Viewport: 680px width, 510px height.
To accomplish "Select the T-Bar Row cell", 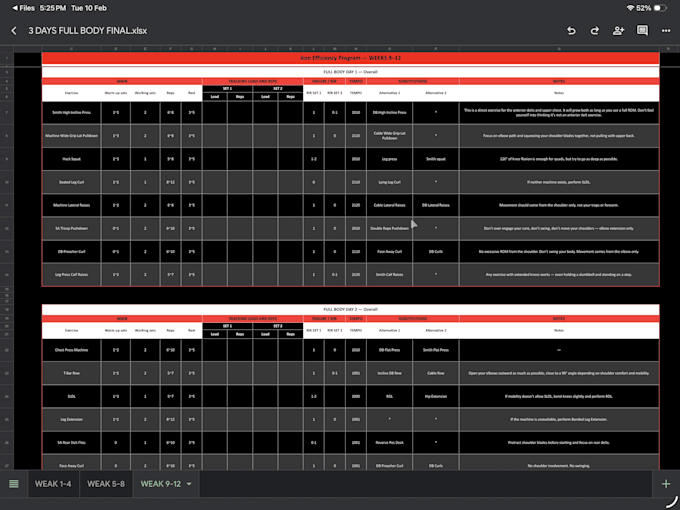I will 72,373.
